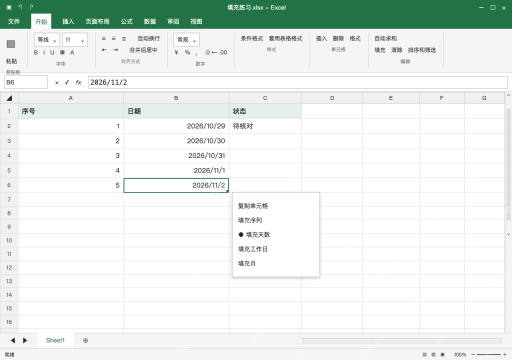512x360 pixels.
Task: Switch to the 数据 Data tab
Action: click(150, 21)
